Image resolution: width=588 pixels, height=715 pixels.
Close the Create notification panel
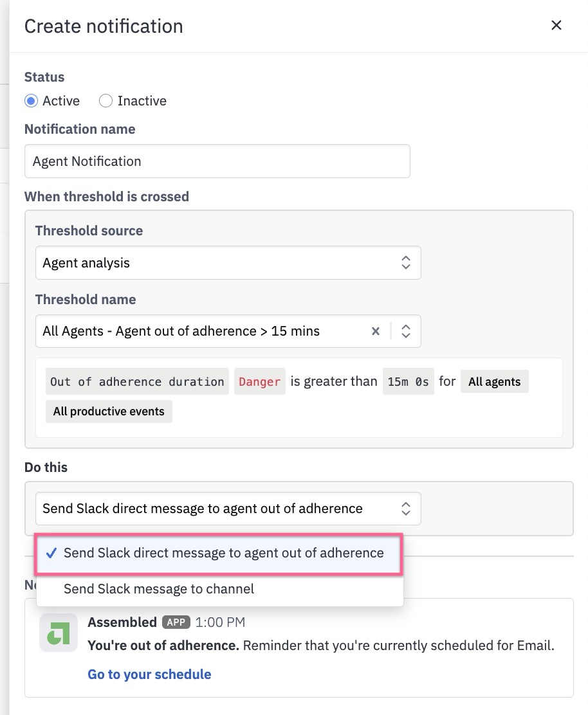click(x=556, y=25)
